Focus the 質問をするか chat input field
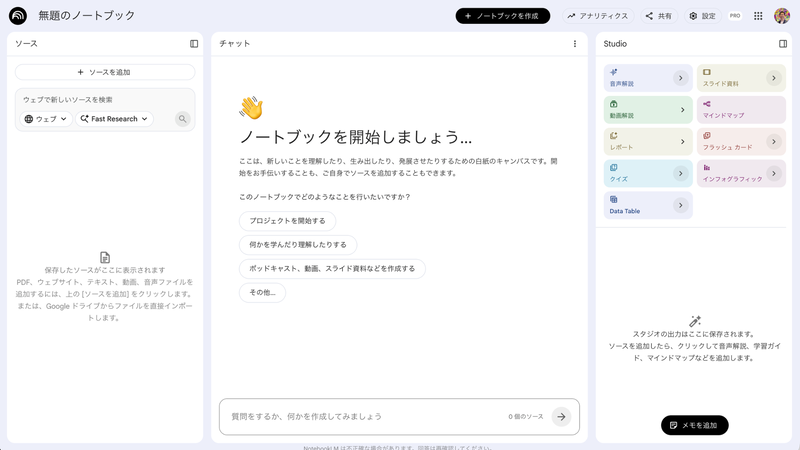Image resolution: width=800 pixels, height=450 pixels. tap(365, 416)
